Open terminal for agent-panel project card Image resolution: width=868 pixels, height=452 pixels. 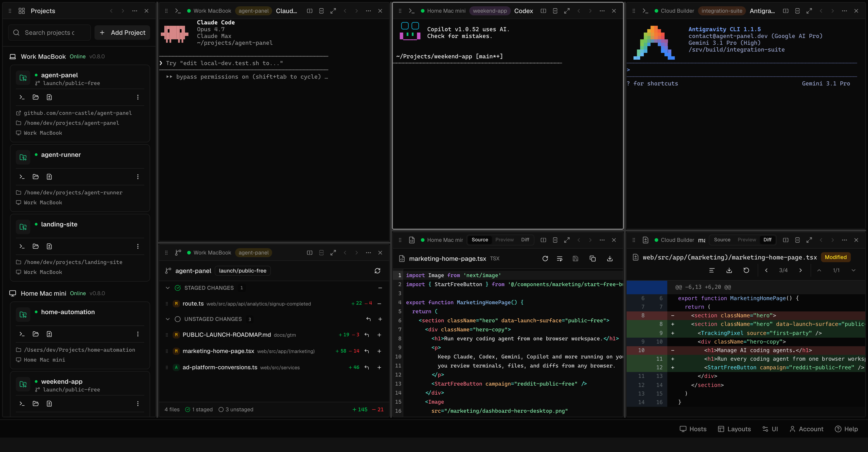click(x=22, y=97)
